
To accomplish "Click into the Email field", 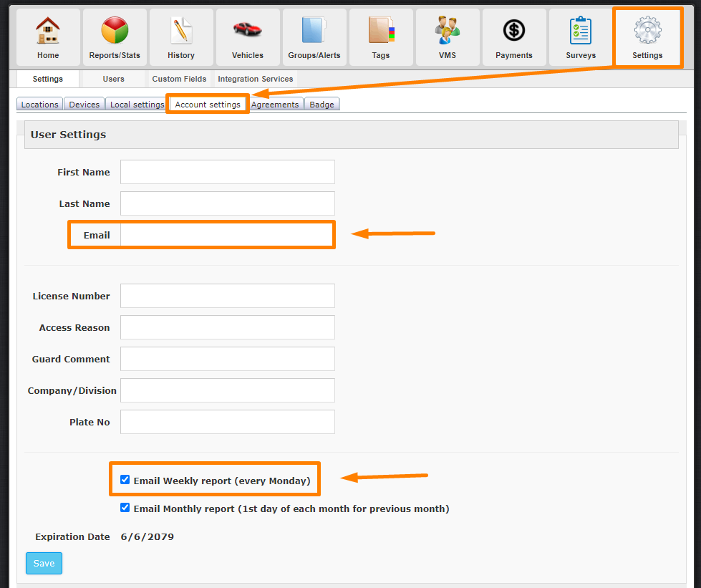I will [x=228, y=235].
